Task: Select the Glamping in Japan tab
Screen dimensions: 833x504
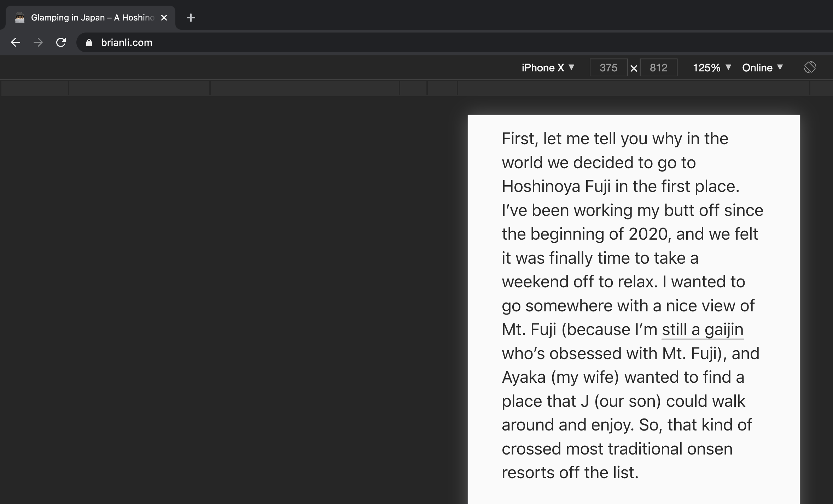Action: (91, 18)
